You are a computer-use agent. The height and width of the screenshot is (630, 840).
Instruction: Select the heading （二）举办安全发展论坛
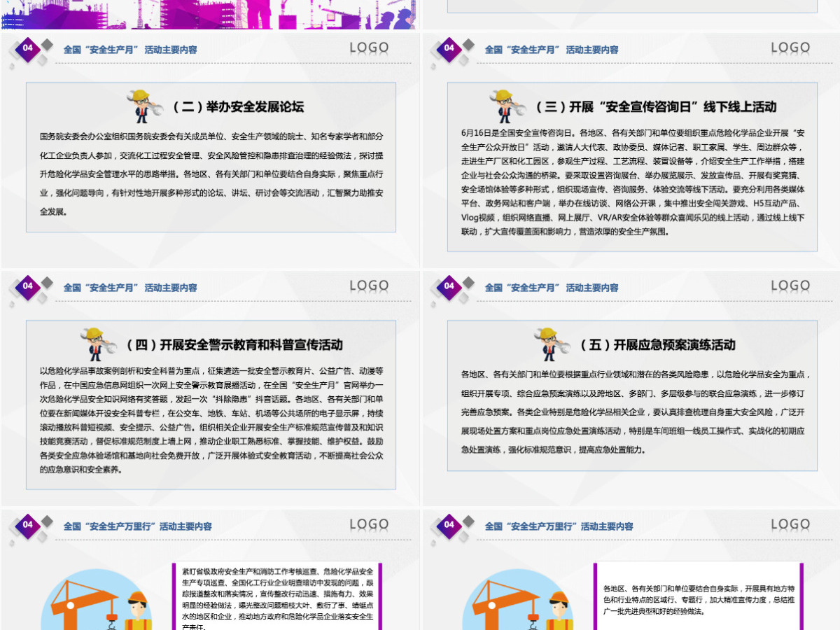238,107
